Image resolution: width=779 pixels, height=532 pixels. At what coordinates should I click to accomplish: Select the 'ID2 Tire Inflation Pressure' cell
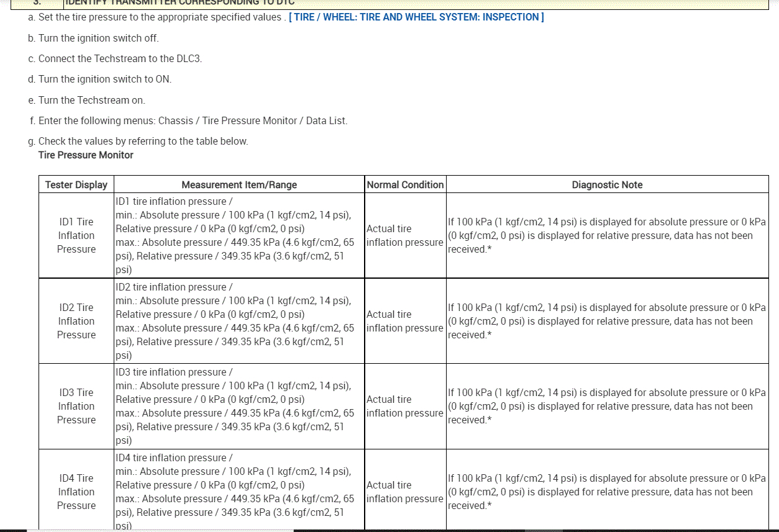pyautogui.click(x=76, y=321)
